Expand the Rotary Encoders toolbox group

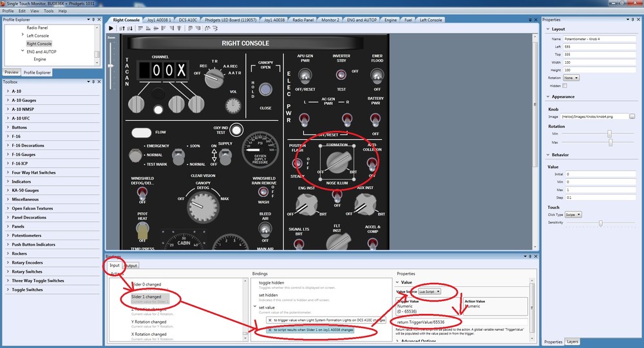[x=8, y=262]
